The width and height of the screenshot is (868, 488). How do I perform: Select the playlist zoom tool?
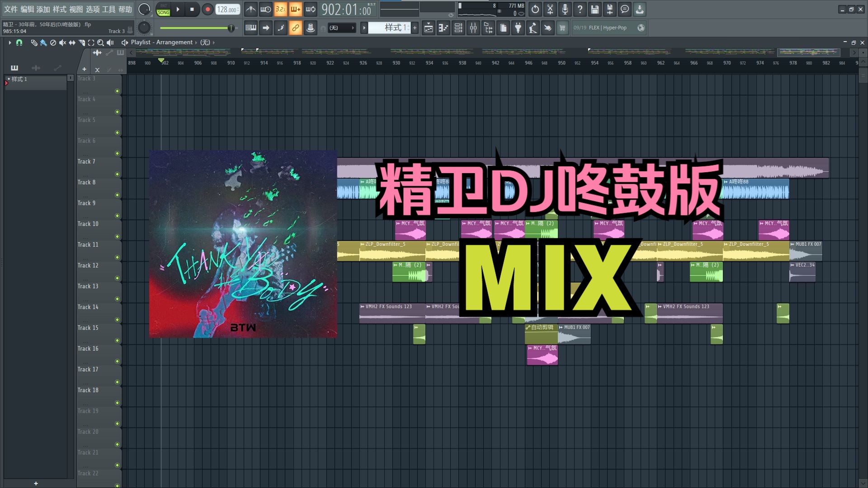coord(101,42)
